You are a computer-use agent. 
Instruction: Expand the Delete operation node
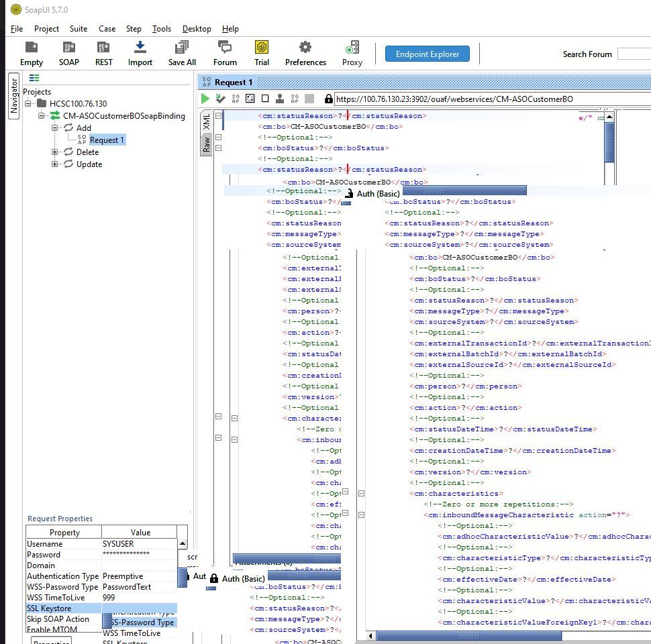pyautogui.click(x=56, y=152)
